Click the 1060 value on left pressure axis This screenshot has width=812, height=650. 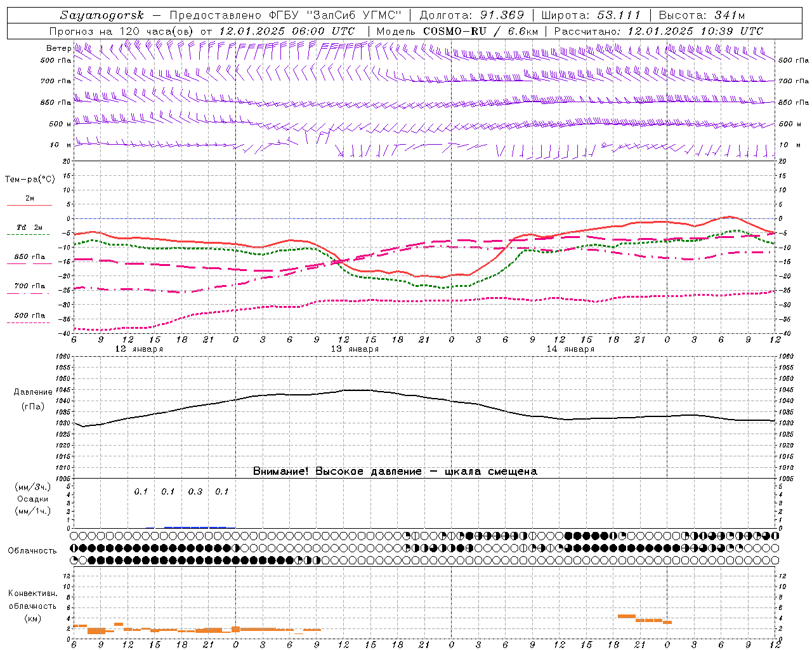pyautogui.click(x=63, y=357)
